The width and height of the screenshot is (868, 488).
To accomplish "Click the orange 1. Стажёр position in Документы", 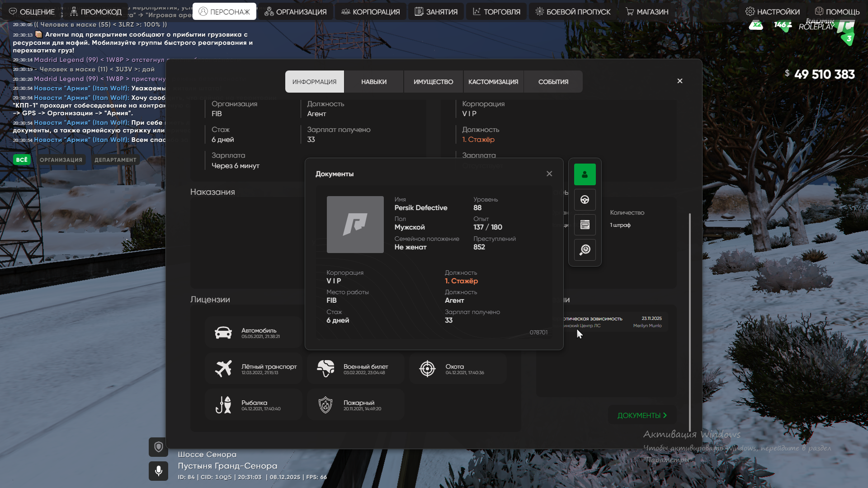I will point(461,281).
